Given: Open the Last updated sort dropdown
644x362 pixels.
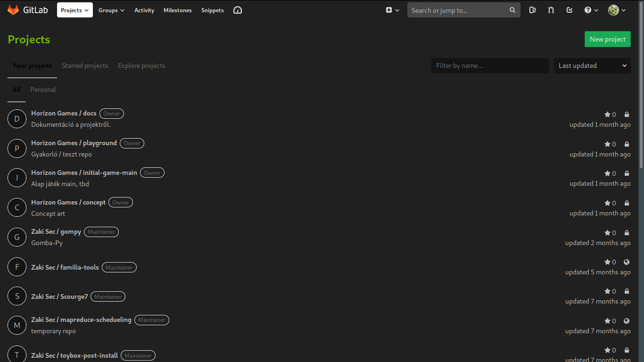Looking at the screenshot, I should pos(592,66).
